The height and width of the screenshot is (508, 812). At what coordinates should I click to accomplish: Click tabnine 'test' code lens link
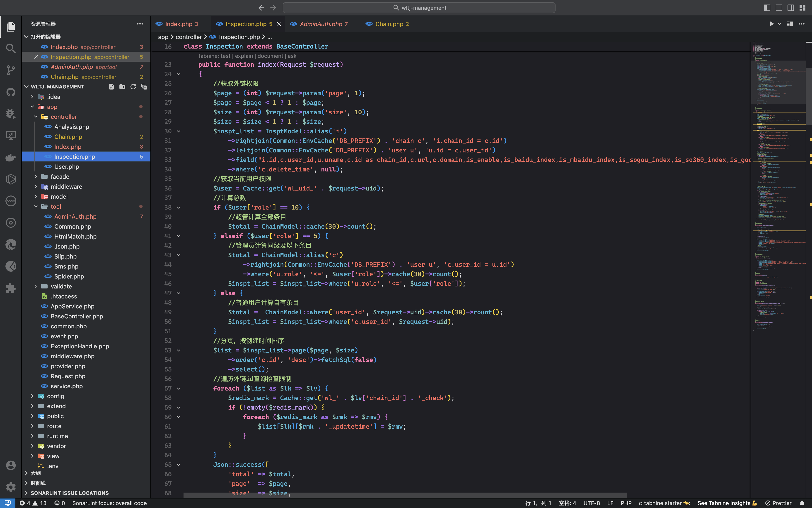coord(225,56)
